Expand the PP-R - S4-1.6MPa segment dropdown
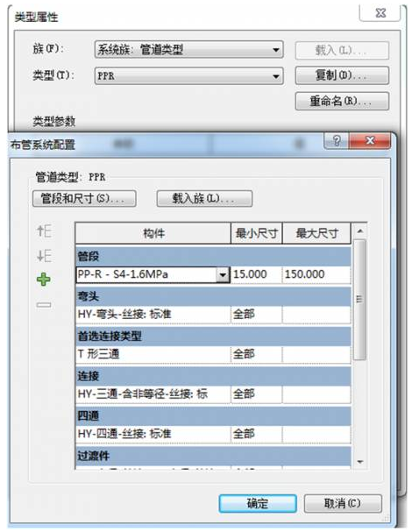 pyautogui.click(x=223, y=274)
